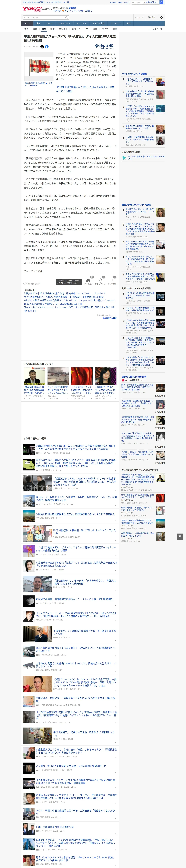Open the オリジナル navigation tab
Screen dimensions: 186x868
81,24
